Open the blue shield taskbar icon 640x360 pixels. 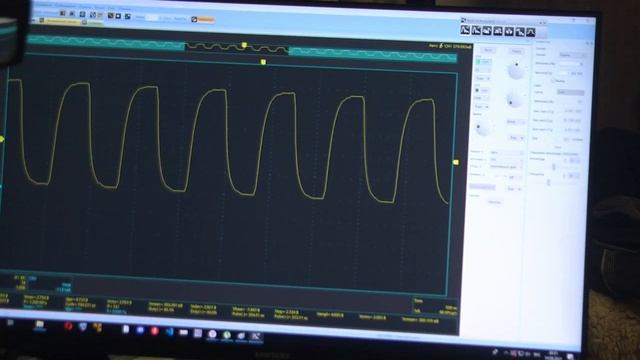[x=83, y=327]
